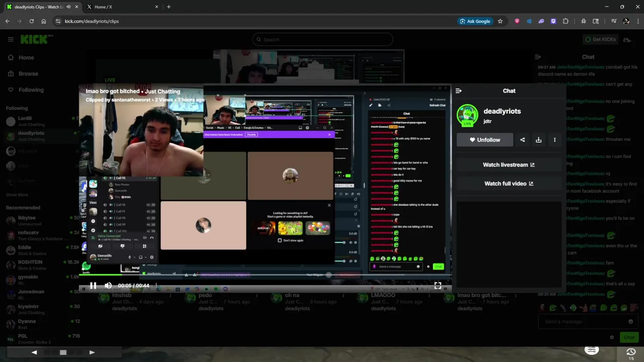
Task: Click the taskbar left arrow button
Action: pos(34,352)
